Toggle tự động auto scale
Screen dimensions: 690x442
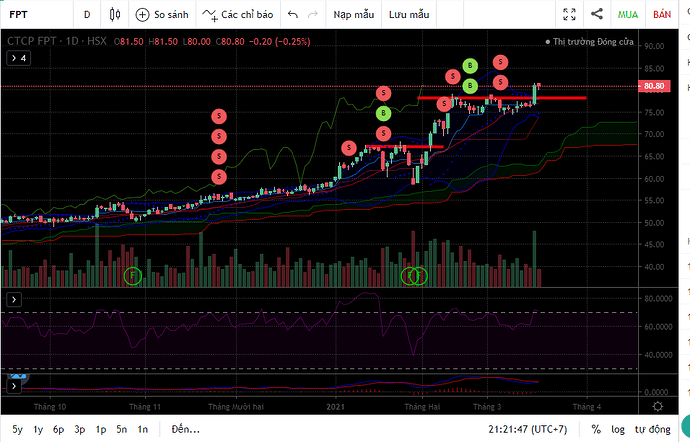(653, 429)
